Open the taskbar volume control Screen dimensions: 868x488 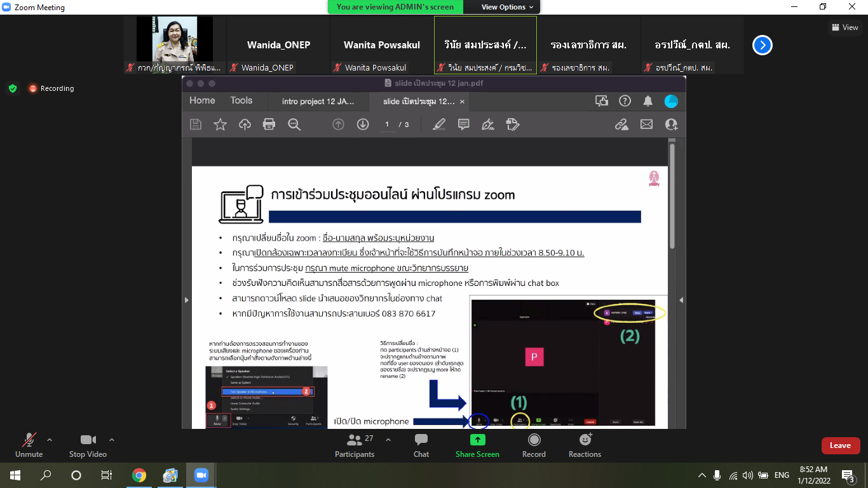click(x=747, y=475)
